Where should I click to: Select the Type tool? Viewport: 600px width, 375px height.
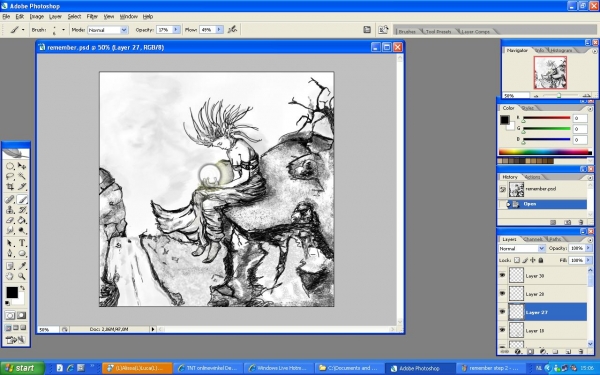(22, 243)
